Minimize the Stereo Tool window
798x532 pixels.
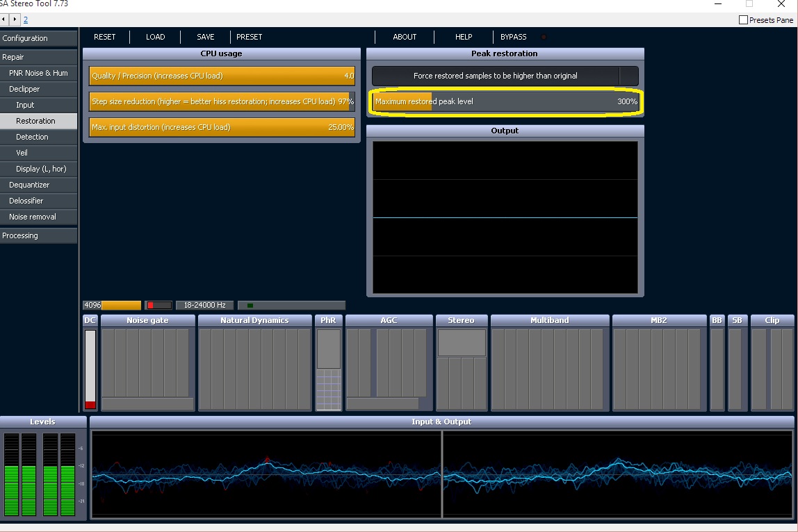click(x=718, y=4)
